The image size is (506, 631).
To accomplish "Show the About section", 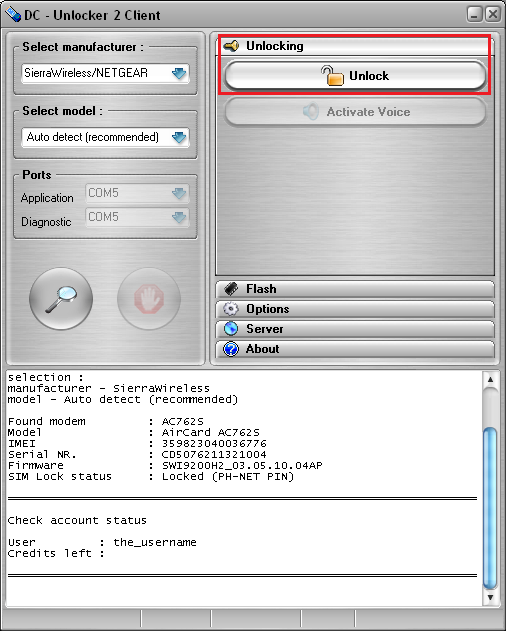I will [355, 349].
